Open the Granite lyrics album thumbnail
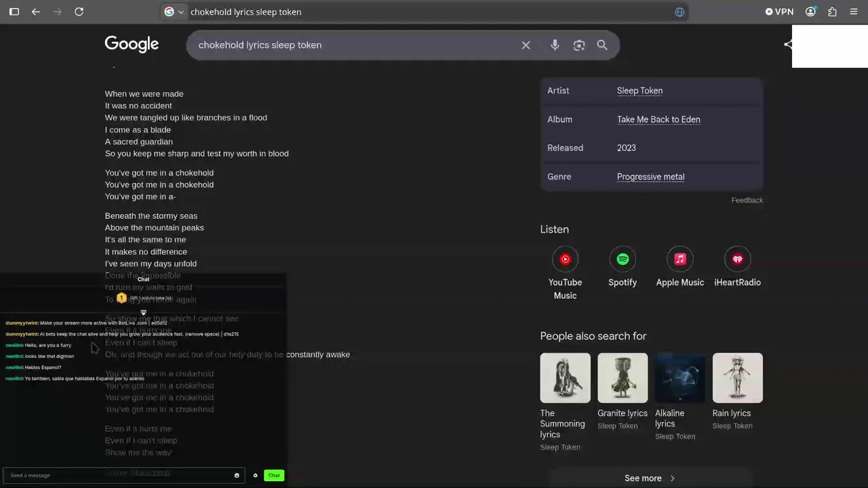 (x=623, y=378)
